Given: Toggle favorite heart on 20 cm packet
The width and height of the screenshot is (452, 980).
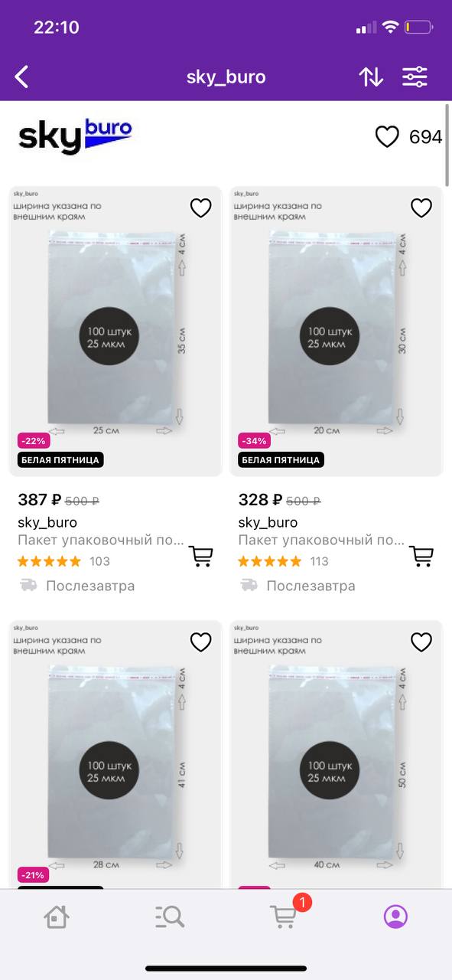Looking at the screenshot, I should pyautogui.click(x=421, y=207).
